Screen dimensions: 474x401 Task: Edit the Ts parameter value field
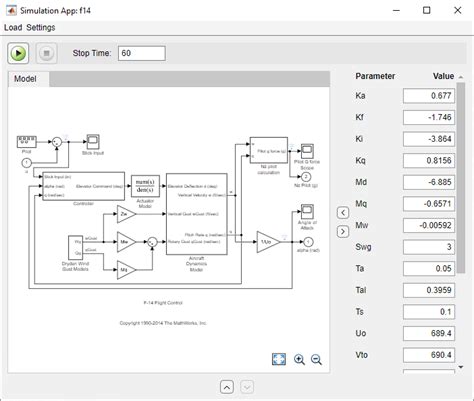pyautogui.click(x=429, y=312)
